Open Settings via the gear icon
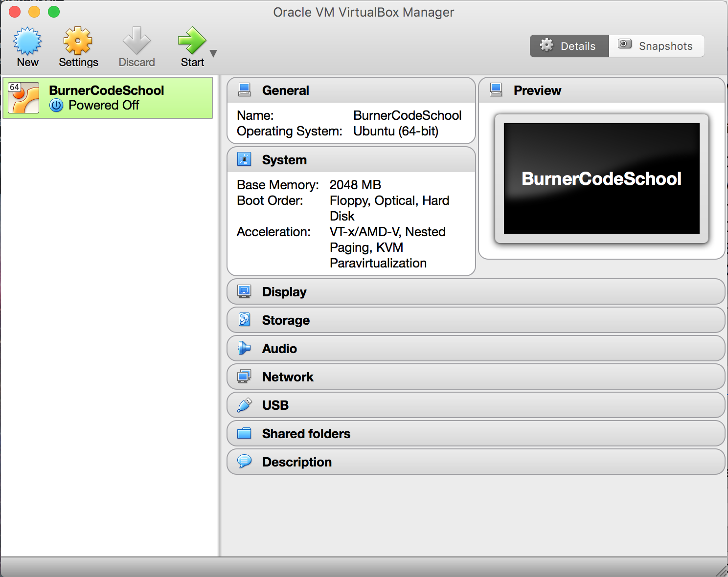 pyautogui.click(x=78, y=41)
